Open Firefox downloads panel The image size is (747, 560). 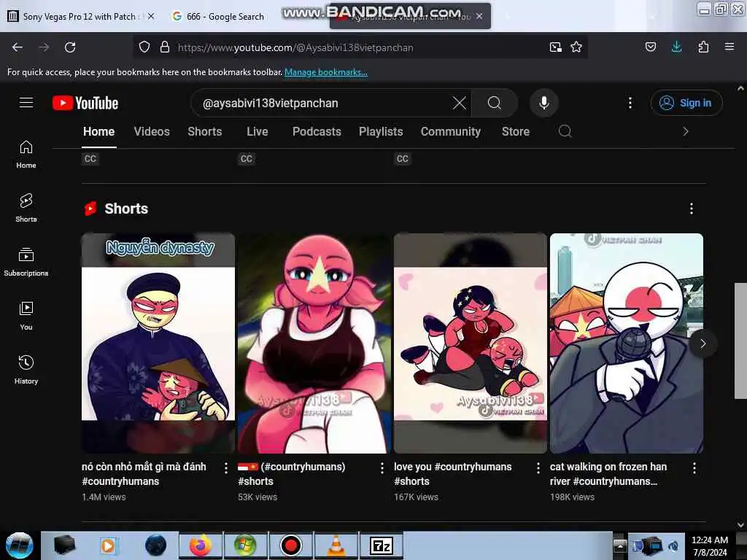pos(676,47)
